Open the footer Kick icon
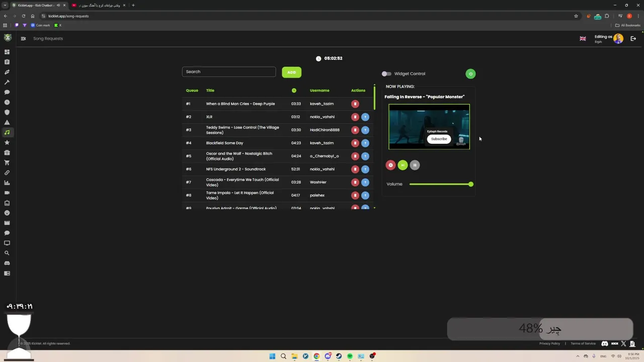 coord(614,343)
